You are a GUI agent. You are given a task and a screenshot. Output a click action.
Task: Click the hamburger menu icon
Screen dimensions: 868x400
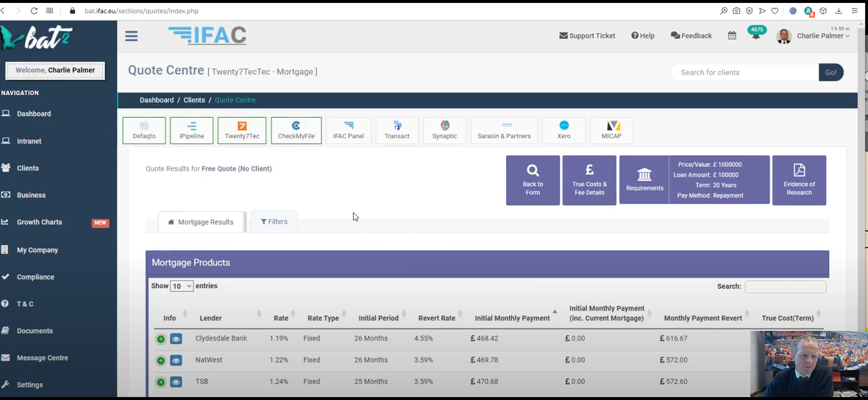coord(132,36)
